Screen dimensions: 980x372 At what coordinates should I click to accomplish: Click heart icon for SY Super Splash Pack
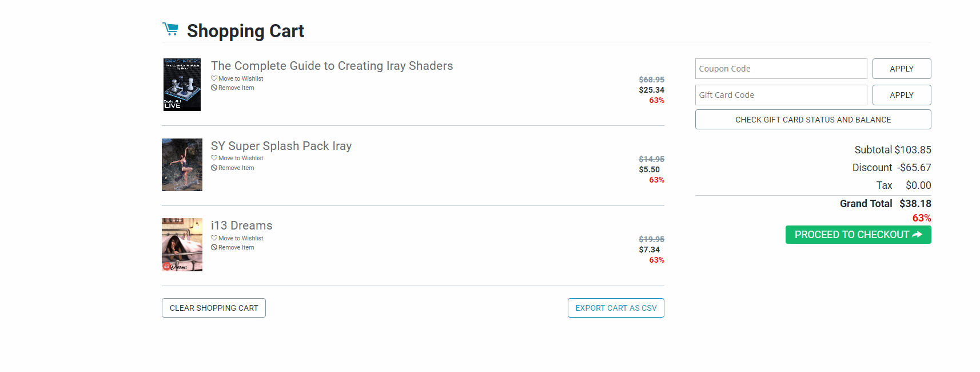[x=214, y=158]
